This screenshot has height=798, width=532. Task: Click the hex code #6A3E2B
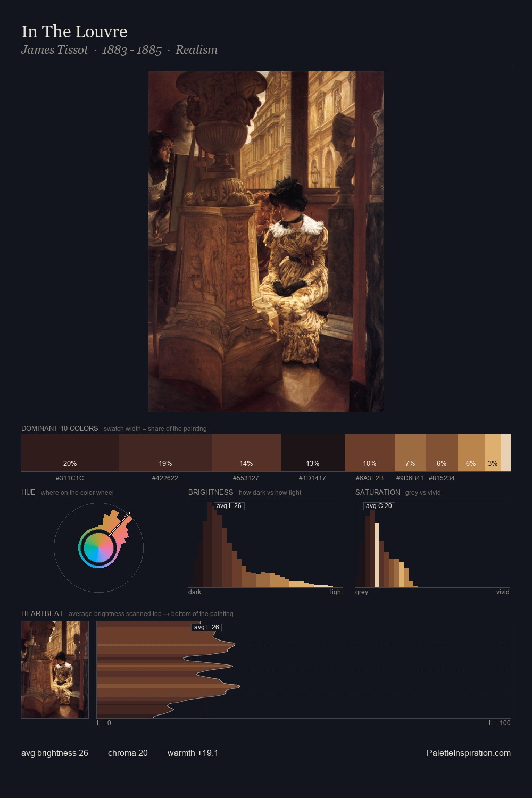coord(370,478)
